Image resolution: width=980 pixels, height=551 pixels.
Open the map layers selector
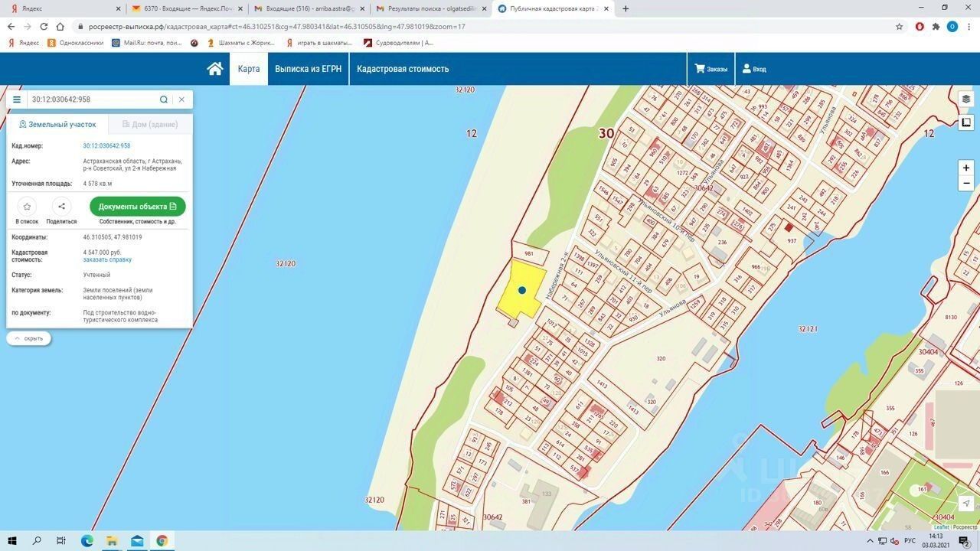click(x=966, y=99)
